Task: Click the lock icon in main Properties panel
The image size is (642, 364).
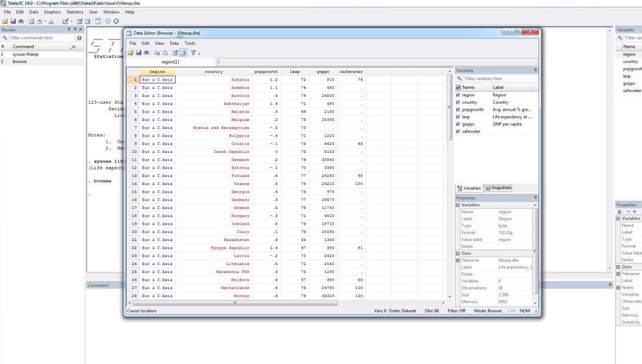Action: pos(620,212)
